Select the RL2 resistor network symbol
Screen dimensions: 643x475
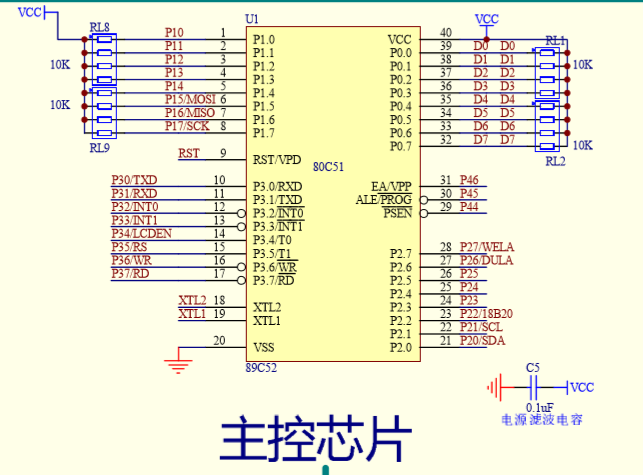pos(547,126)
